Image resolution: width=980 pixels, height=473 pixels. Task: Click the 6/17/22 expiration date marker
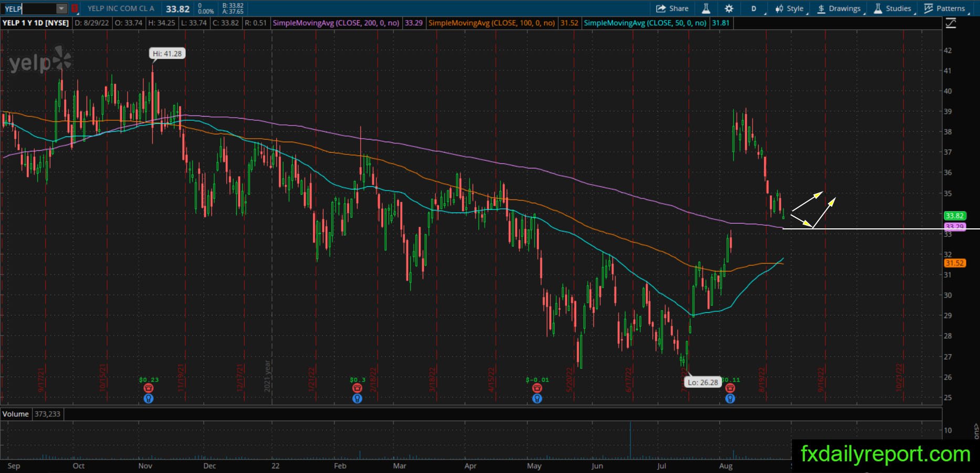628,379
